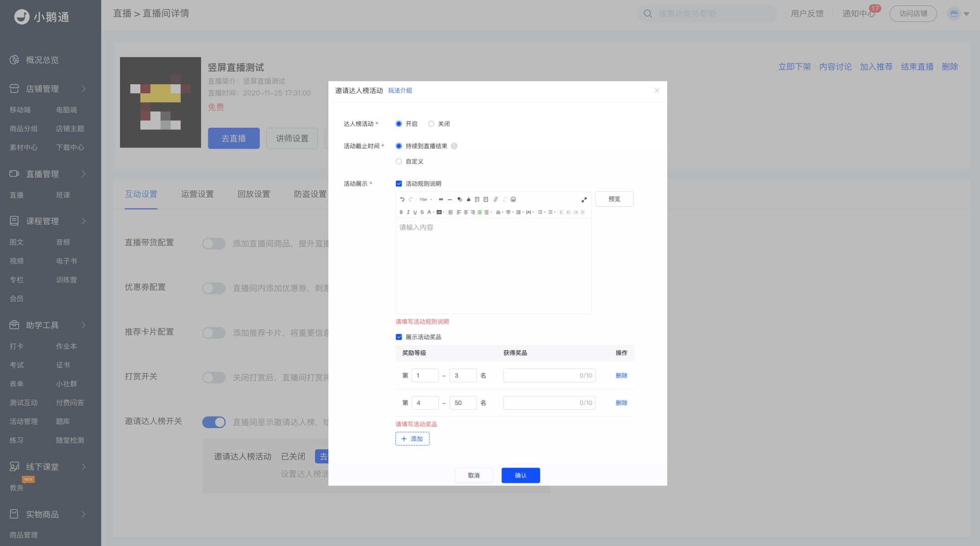Insert a horizontal line in the editor
980x546 pixels.
[450, 199]
